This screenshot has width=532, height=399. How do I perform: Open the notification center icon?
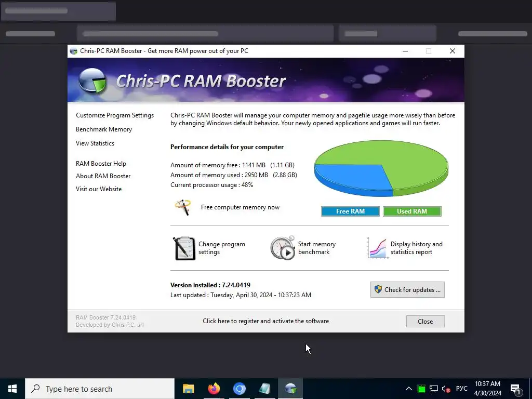(x=516, y=389)
